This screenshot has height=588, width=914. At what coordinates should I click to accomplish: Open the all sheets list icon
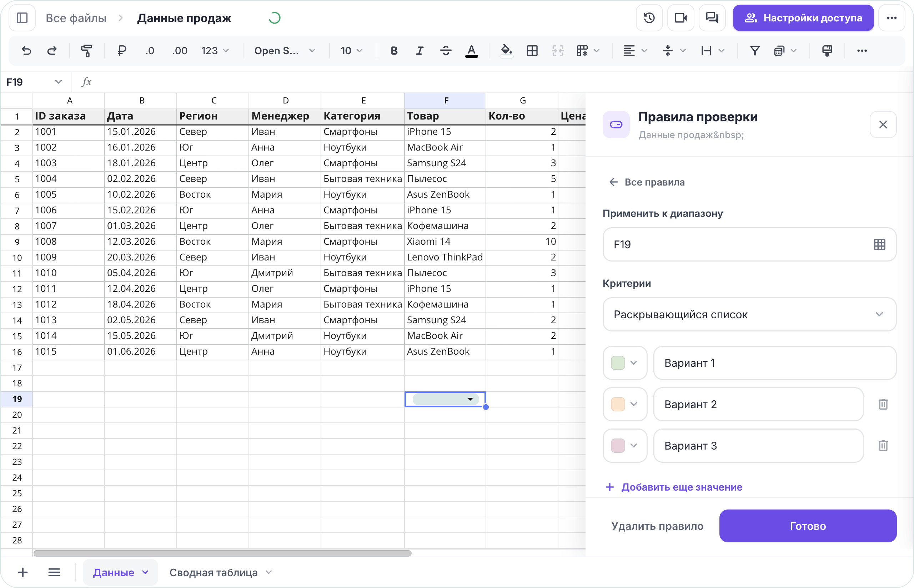54,572
